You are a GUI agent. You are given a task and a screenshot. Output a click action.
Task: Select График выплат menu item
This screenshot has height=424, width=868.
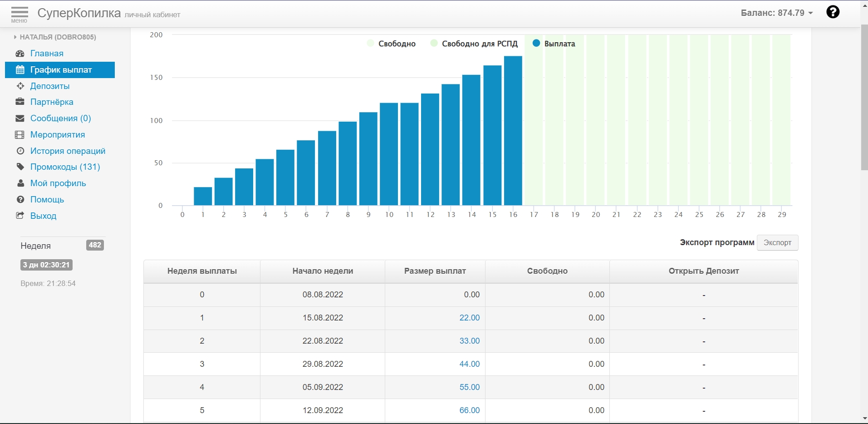(x=60, y=70)
